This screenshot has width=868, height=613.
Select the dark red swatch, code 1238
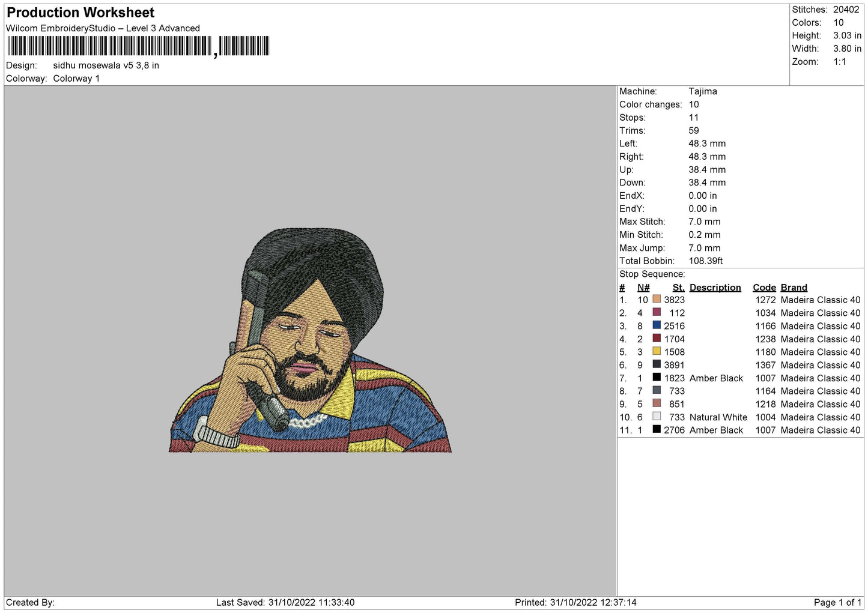[x=657, y=339]
